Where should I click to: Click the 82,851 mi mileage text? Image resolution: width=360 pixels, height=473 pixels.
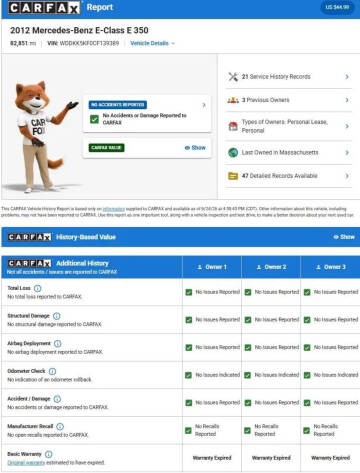[23, 43]
